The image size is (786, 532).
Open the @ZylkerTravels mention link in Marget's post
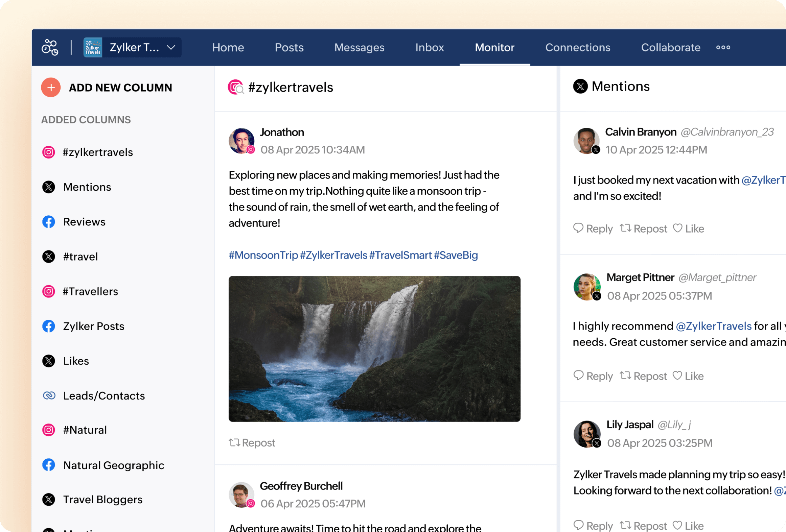pyautogui.click(x=713, y=326)
